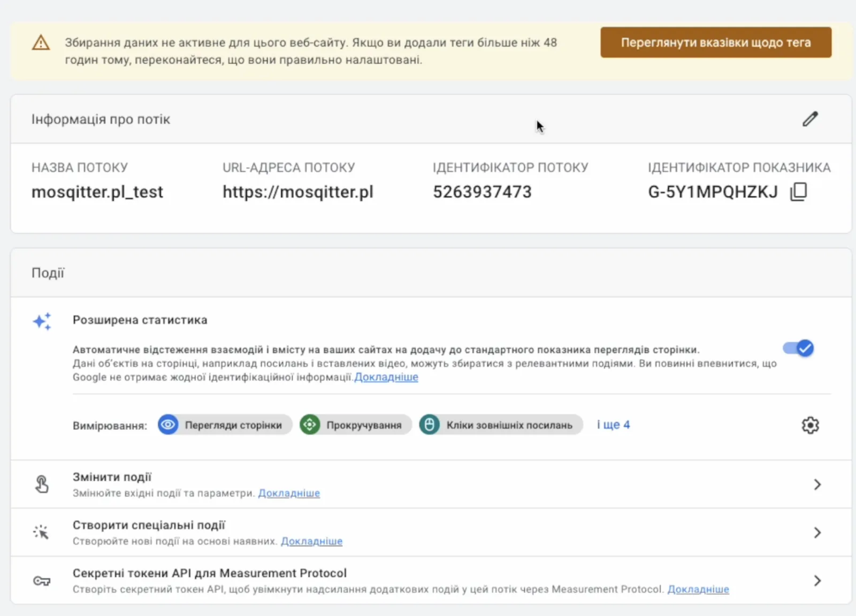Copy the measurement ID G-5Y1MPQHZKJ
The height and width of the screenshot is (616, 856).
(798, 191)
